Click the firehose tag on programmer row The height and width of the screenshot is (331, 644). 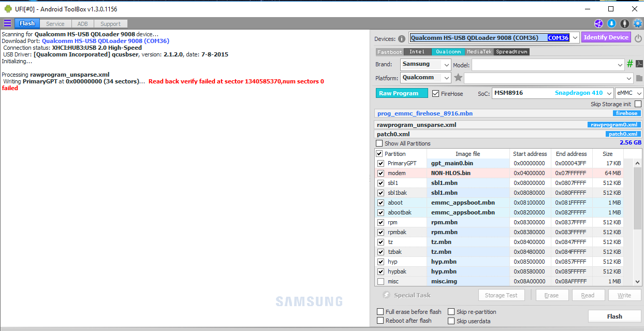click(626, 113)
